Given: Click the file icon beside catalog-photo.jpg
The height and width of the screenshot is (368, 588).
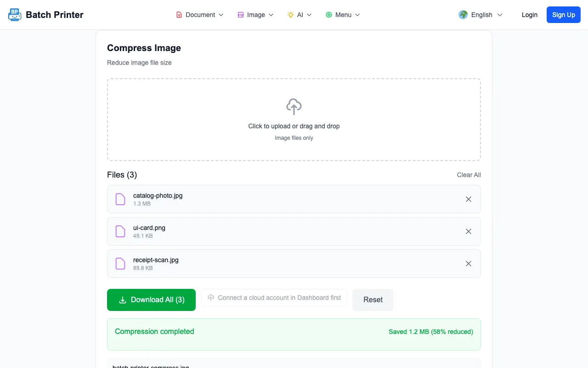Looking at the screenshot, I should click(120, 199).
